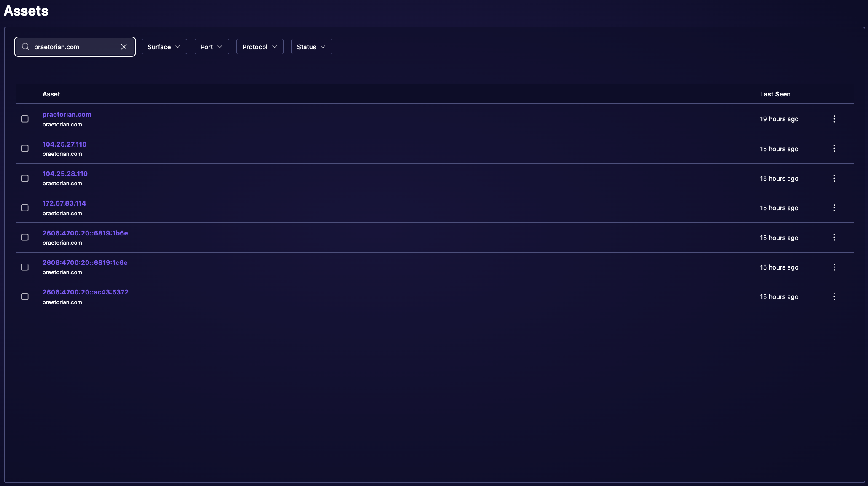The height and width of the screenshot is (486, 868).
Task: Select the checkbox for 104.25.27.110
Action: pyautogui.click(x=25, y=149)
